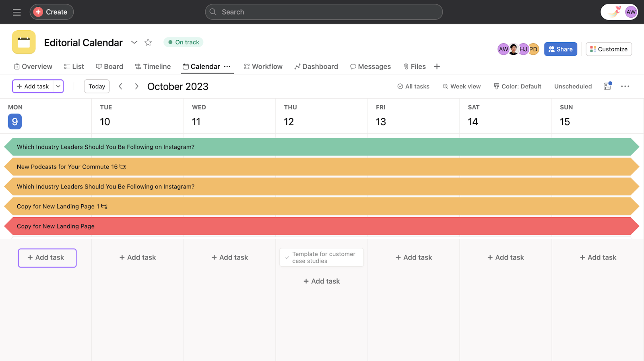
Task: Open project actions chevron beside Editorial Calendar
Action: (x=134, y=42)
